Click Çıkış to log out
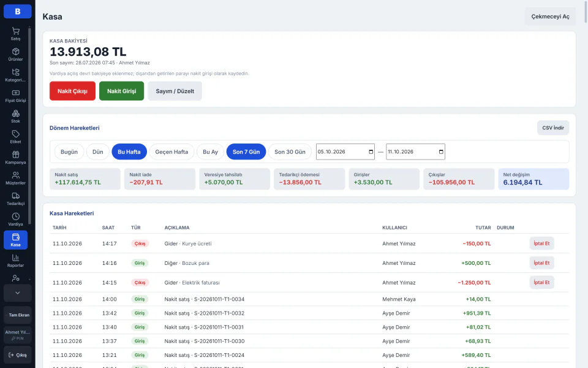This screenshot has height=368, width=588. pos(18,355)
